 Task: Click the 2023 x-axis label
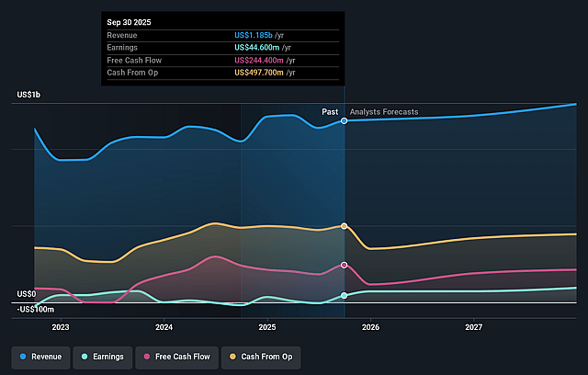61,326
